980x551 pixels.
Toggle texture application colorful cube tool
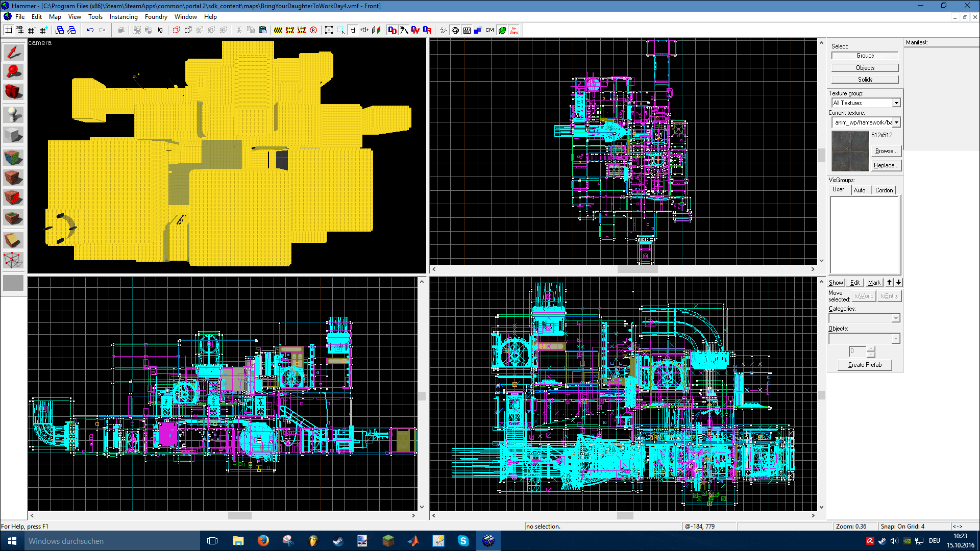pyautogui.click(x=13, y=157)
